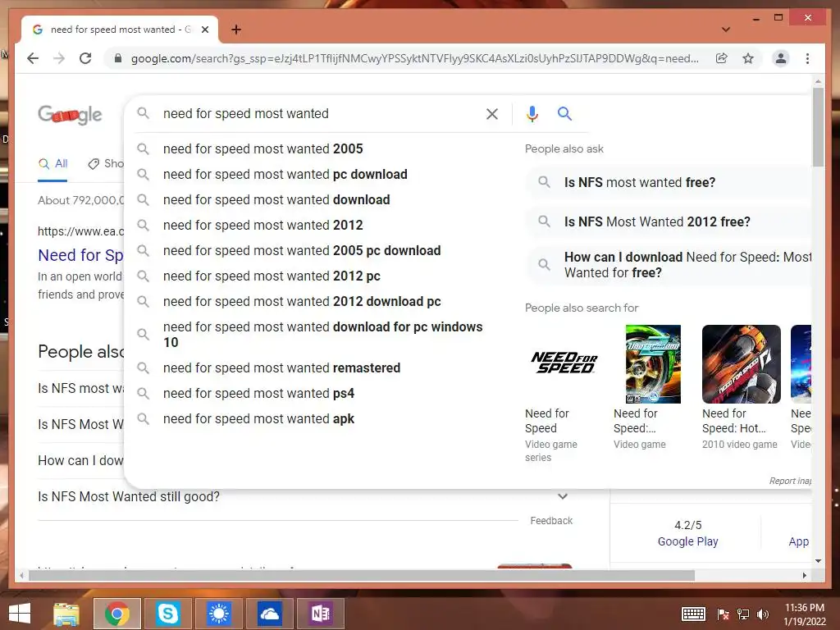Viewport: 840px width, 630px height.
Task: Submit search with blue magnifier
Action: [564, 113]
